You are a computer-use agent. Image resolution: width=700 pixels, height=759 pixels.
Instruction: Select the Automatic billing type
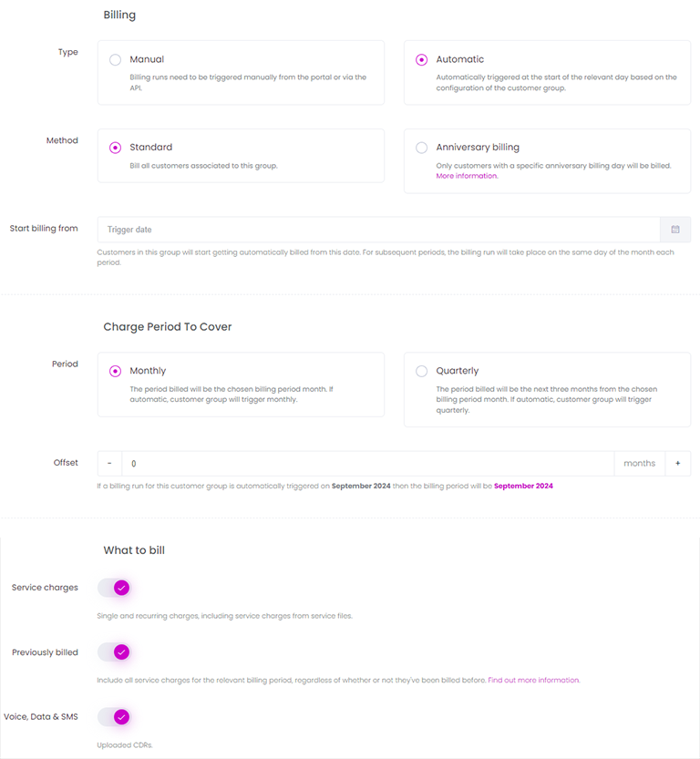pos(422,60)
